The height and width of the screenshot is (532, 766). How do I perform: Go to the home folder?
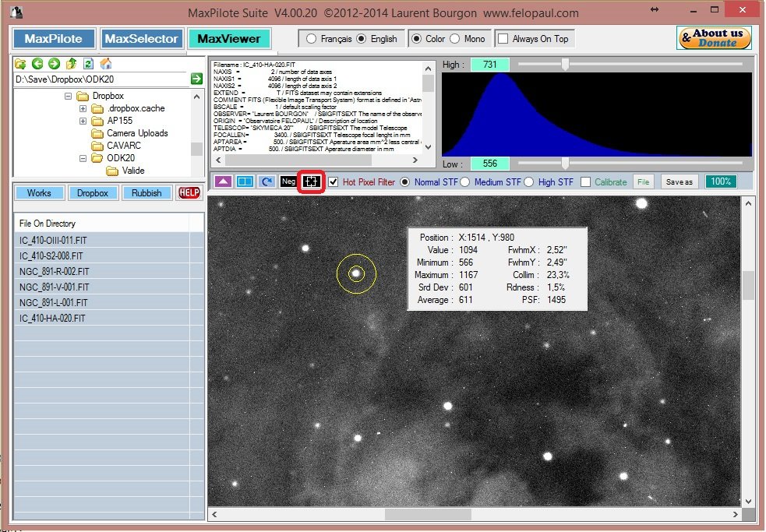coord(105,64)
